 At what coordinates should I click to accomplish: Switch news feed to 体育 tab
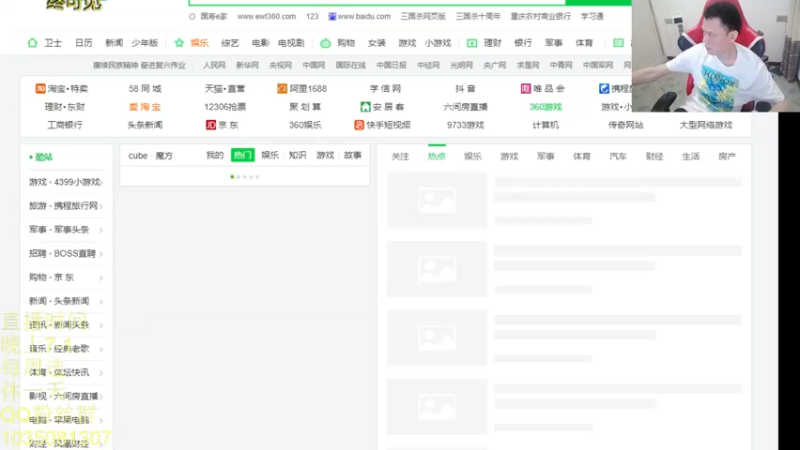click(x=582, y=156)
